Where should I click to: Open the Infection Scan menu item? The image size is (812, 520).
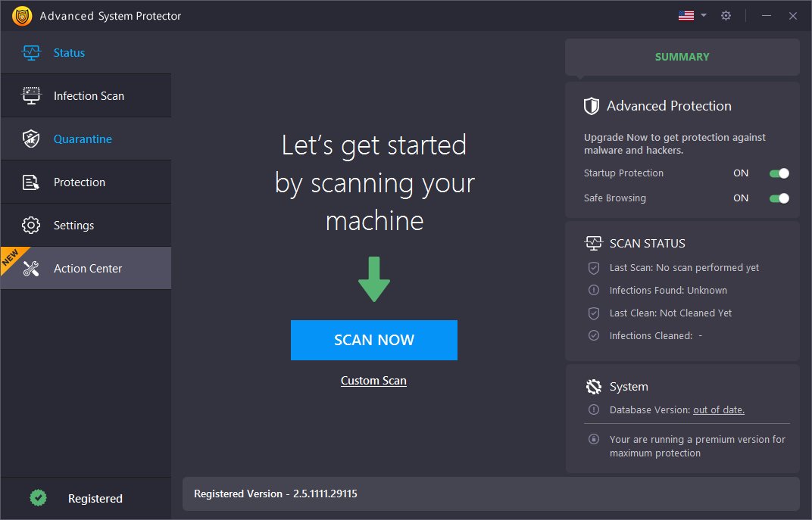[x=89, y=96]
